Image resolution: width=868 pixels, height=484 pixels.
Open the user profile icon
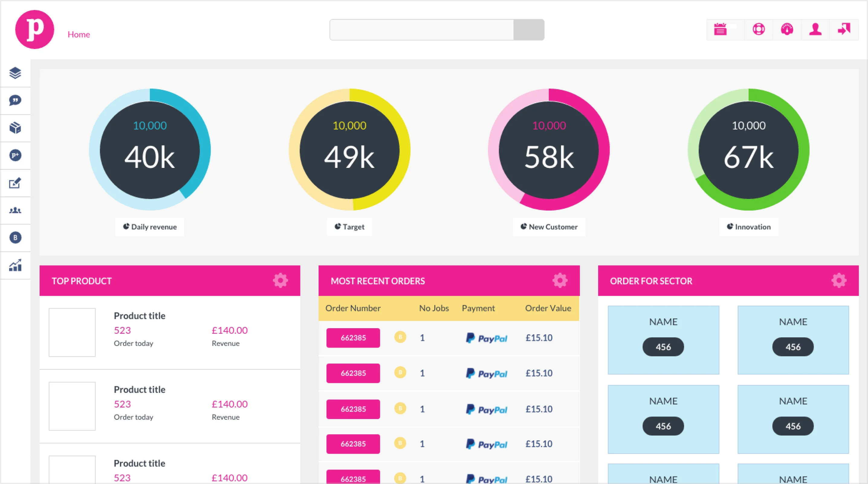[x=815, y=29]
